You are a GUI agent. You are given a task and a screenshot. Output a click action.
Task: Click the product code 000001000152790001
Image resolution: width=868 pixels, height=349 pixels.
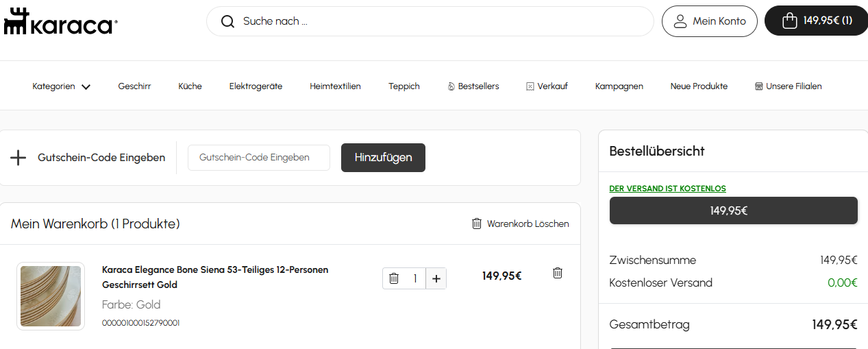[141, 323]
